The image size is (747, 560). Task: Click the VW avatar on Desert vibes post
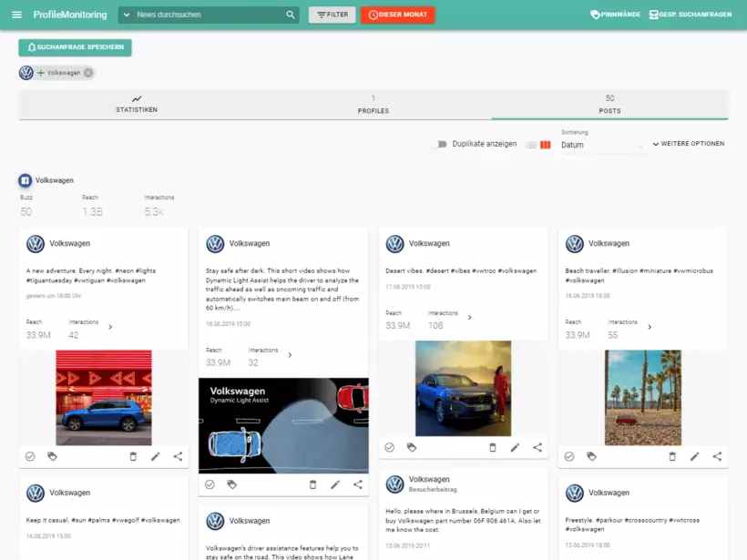[x=395, y=244]
